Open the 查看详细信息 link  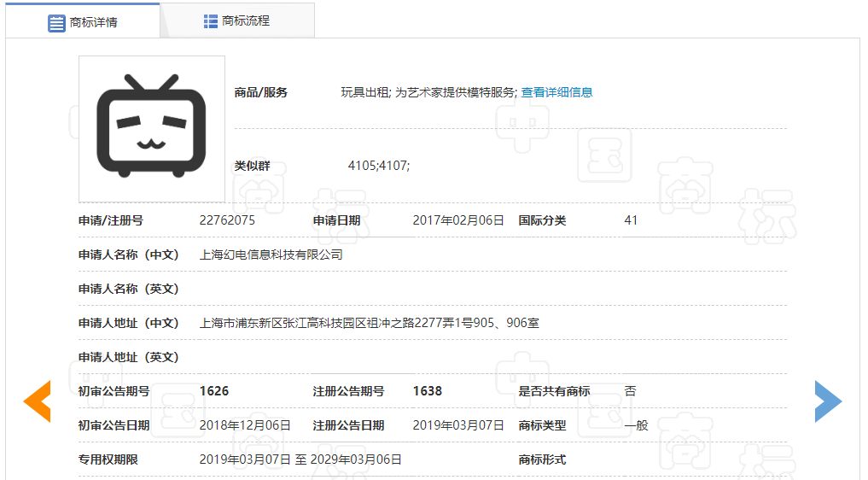[556, 92]
